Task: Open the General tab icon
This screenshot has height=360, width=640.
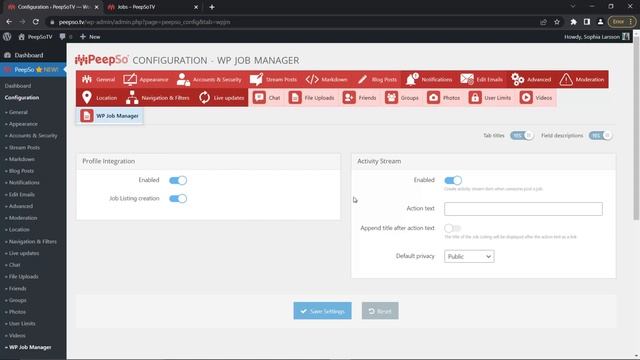Action: click(87, 79)
